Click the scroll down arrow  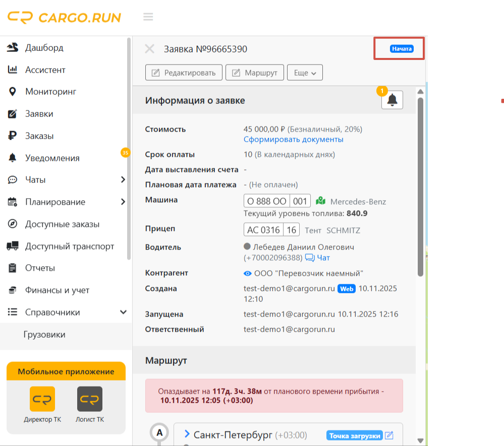point(420,440)
